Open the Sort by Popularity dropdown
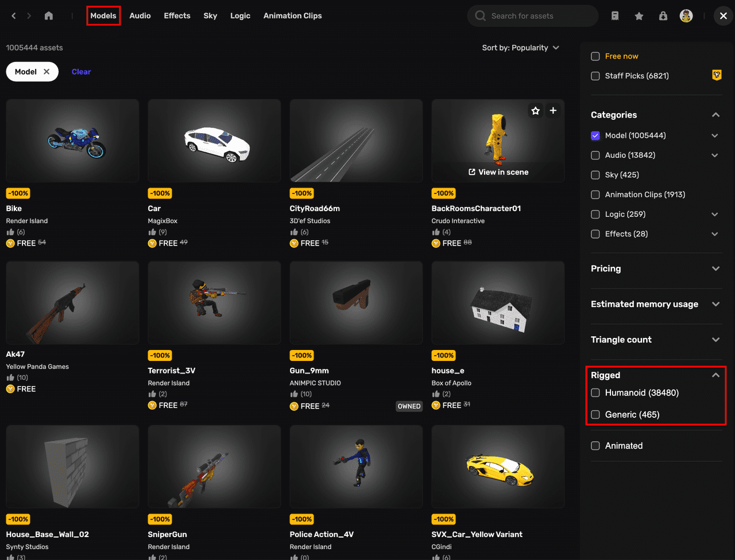735x560 pixels. (520, 48)
